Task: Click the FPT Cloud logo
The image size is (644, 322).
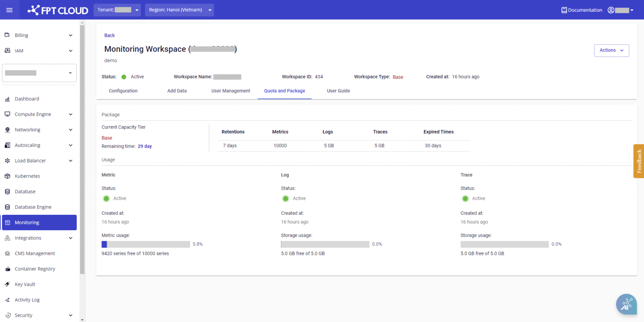Action: click(58, 10)
